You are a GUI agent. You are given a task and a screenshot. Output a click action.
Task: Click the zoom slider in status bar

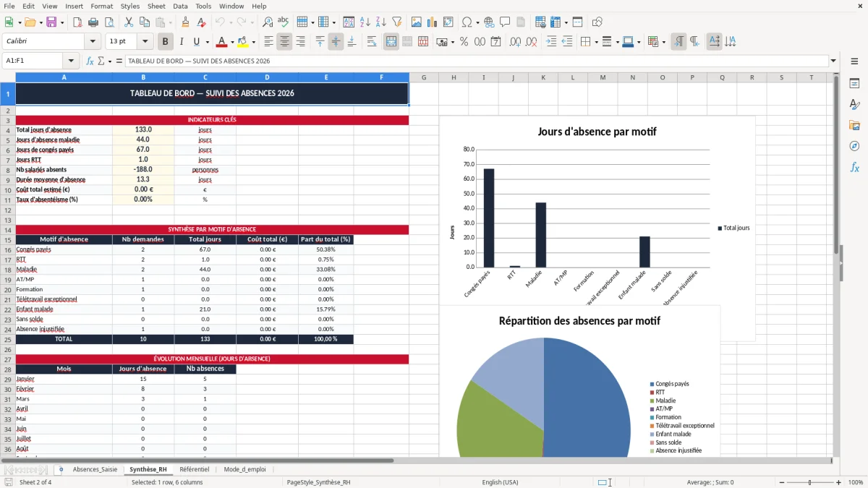tap(809, 482)
